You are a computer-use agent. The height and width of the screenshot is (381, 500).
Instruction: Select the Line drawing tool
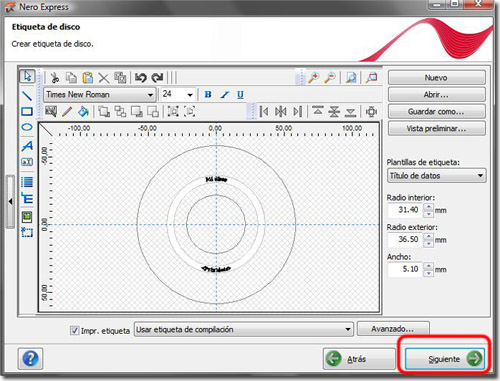click(27, 96)
